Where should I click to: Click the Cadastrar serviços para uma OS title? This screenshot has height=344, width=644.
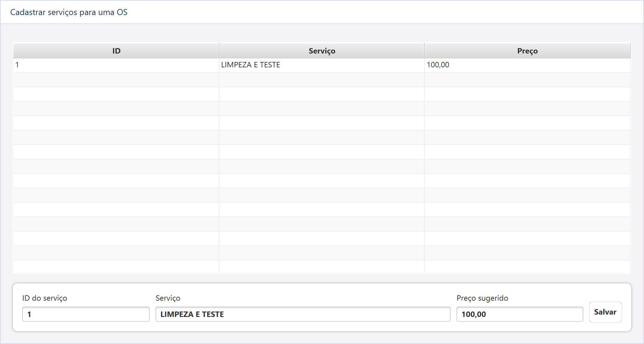(69, 12)
